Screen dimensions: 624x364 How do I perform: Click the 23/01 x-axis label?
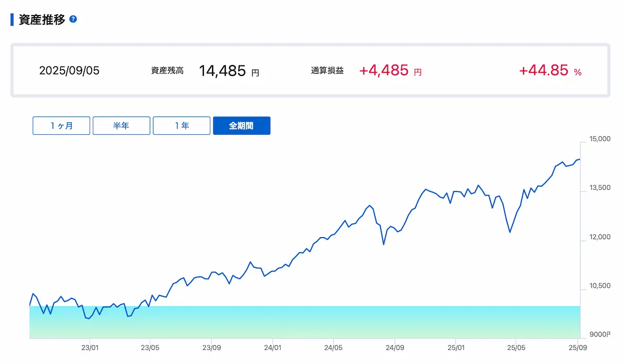(89, 347)
